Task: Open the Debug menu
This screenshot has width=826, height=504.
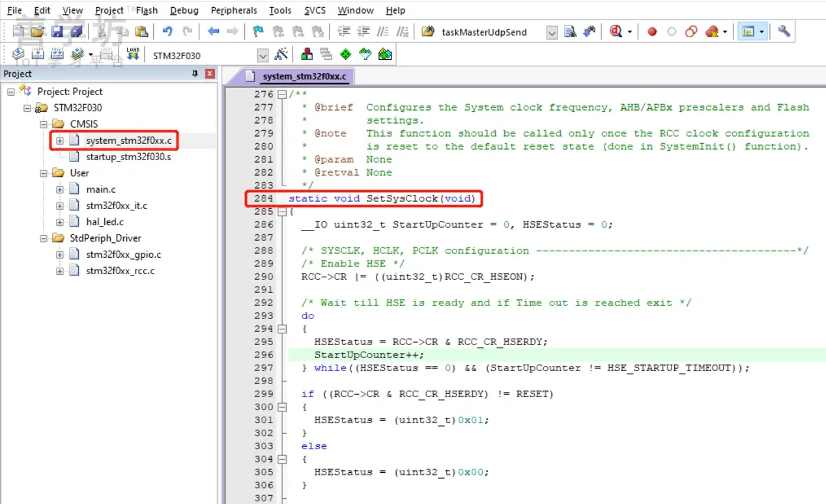Action: click(x=184, y=10)
